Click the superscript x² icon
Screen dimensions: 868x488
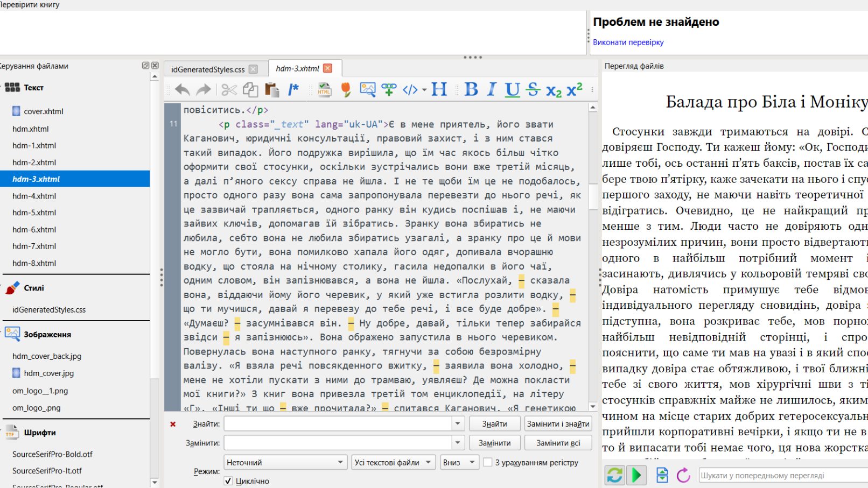pos(574,89)
